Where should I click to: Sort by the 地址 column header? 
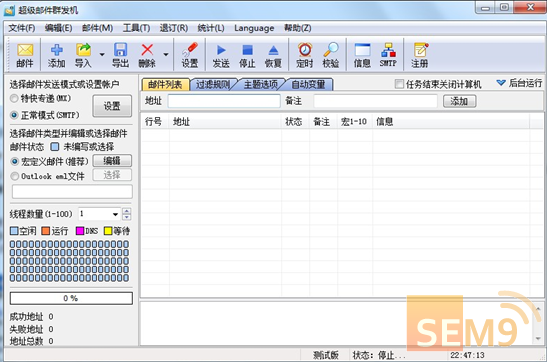[x=225, y=121]
